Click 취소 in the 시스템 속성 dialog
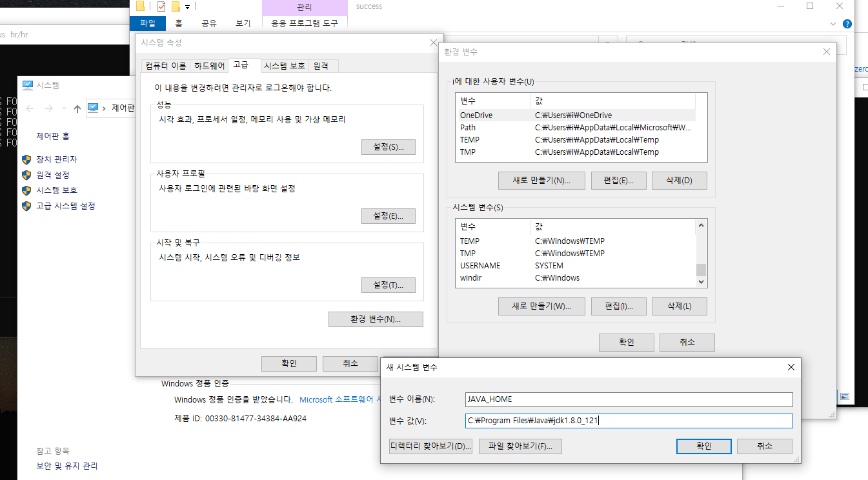This screenshot has width=868, height=480. (x=350, y=364)
